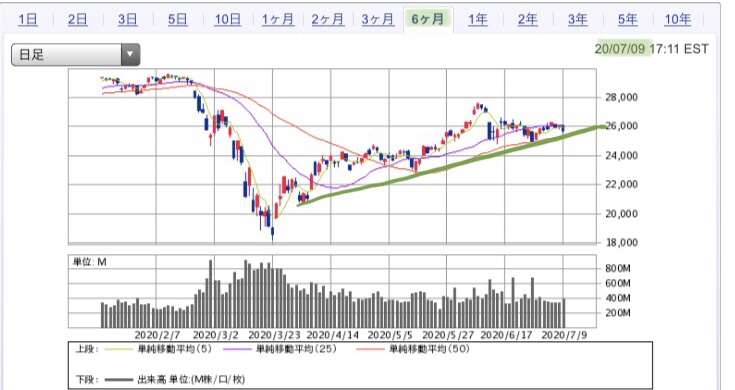The width and height of the screenshot is (735, 390).
Task: Open the 日足 candle interval combo box
Action: (75, 54)
